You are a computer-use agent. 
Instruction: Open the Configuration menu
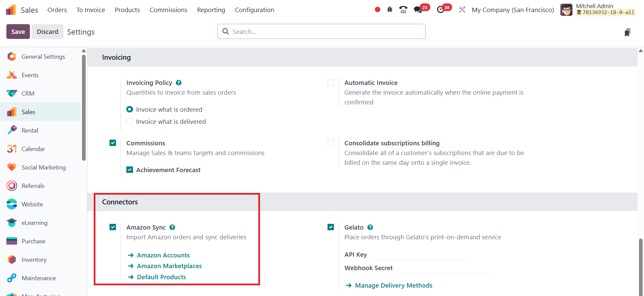click(x=254, y=10)
